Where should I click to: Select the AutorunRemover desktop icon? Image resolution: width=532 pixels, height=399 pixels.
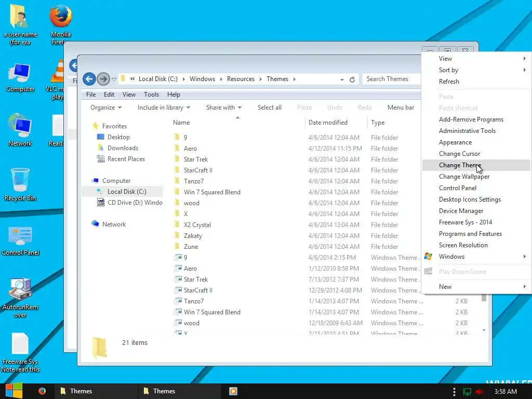tap(20, 298)
